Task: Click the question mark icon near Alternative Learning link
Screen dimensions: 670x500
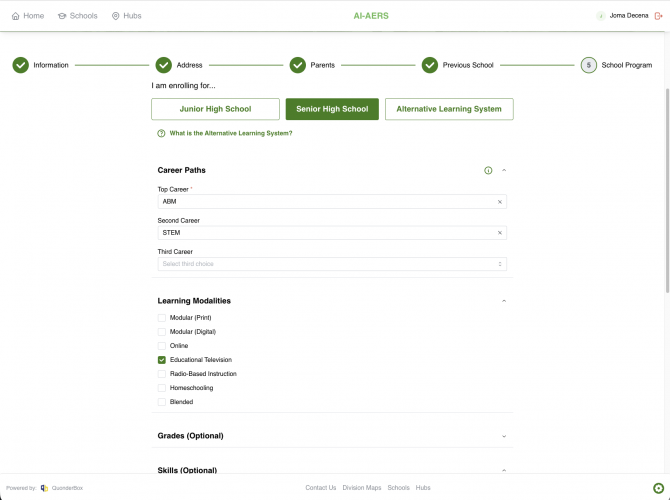Action: tap(161, 133)
